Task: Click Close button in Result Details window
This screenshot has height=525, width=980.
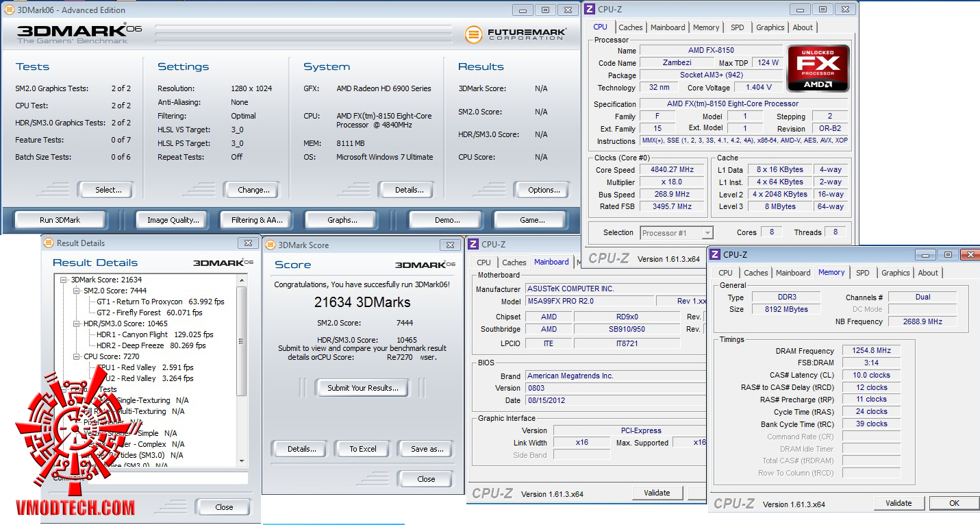Action: (x=224, y=507)
